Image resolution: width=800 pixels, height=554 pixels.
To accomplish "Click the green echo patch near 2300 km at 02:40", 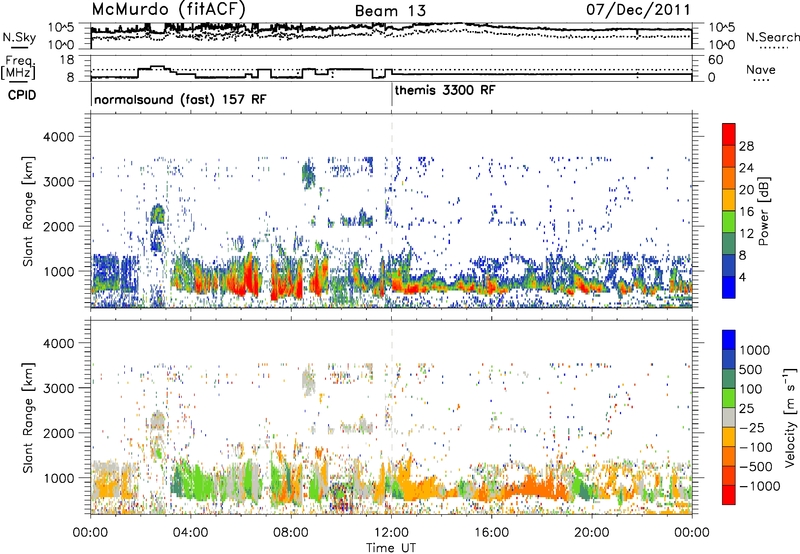I will (158, 214).
